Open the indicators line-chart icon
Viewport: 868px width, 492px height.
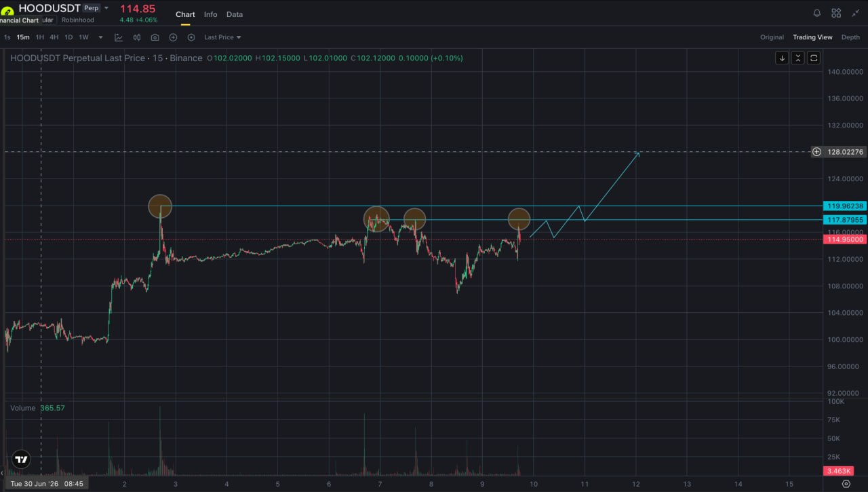pos(119,37)
